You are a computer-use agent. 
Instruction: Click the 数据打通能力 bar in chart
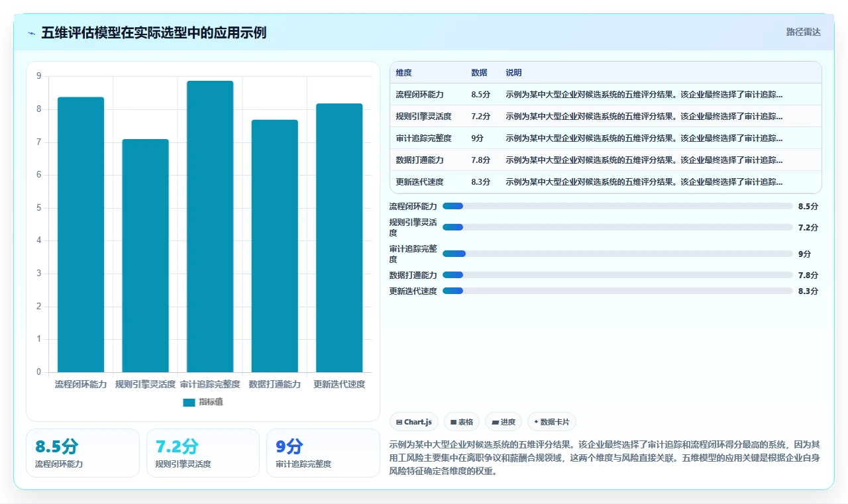[274, 246]
